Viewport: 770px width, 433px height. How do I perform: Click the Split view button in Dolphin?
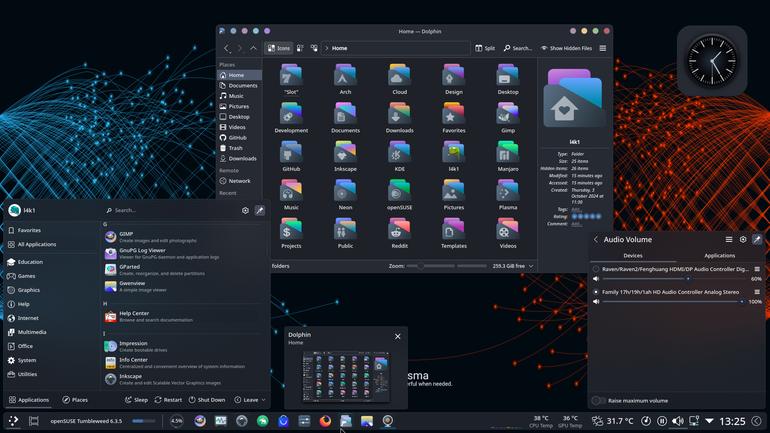[485, 48]
